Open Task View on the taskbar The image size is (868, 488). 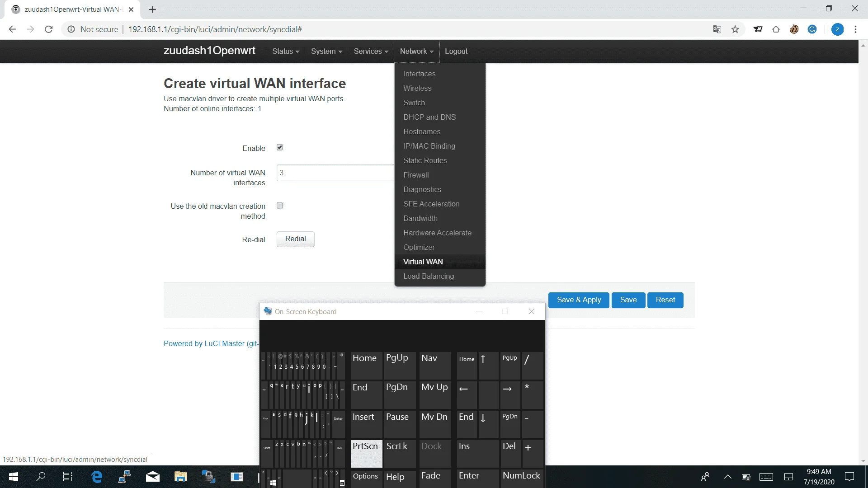tap(68, 477)
